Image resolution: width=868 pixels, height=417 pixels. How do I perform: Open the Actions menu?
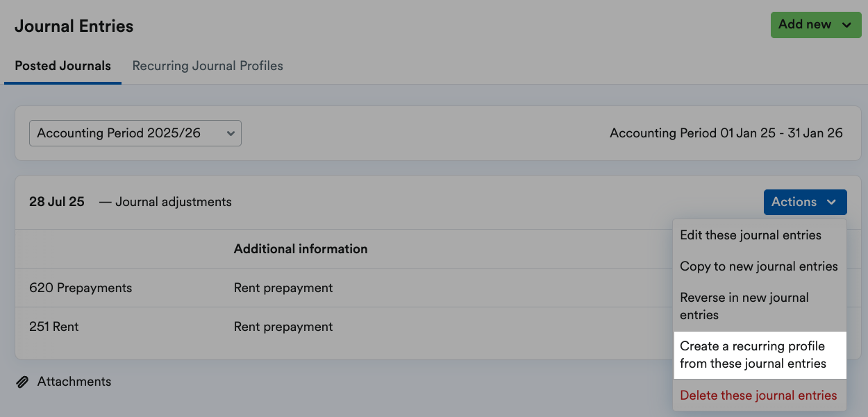[x=805, y=202]
